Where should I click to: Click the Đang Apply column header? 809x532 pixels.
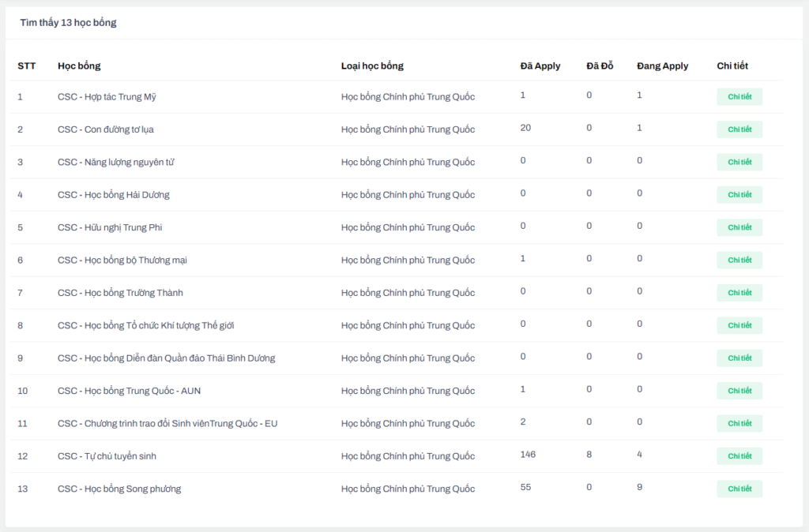(x=662, y=66)
